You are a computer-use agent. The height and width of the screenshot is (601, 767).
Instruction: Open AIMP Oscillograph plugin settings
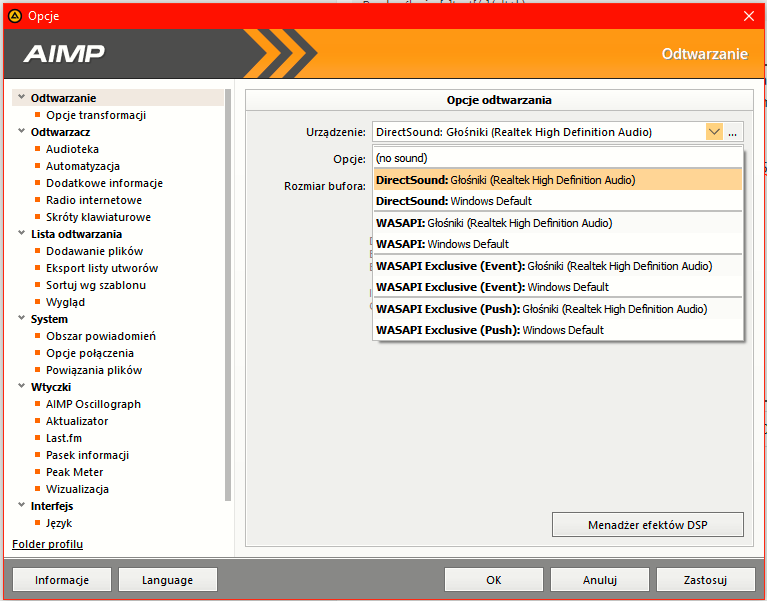pos(93,404)
